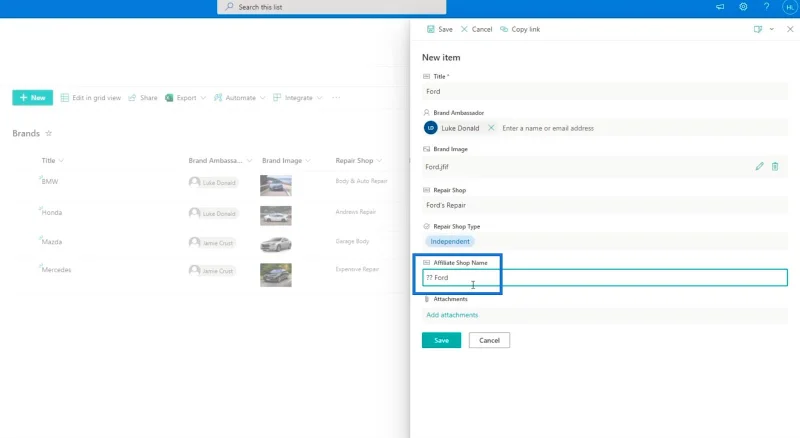Open the Automate dropdown
The height and width of the screenshot is (438, 800).
(240, 98)
